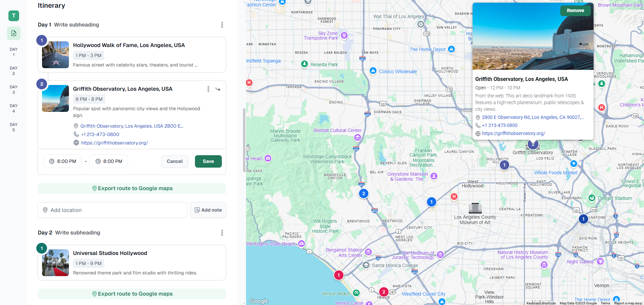Viewport: 644px width, 305px height.
Task: Jump to Day 3 in sidebar
Action: tap(14, 89)
